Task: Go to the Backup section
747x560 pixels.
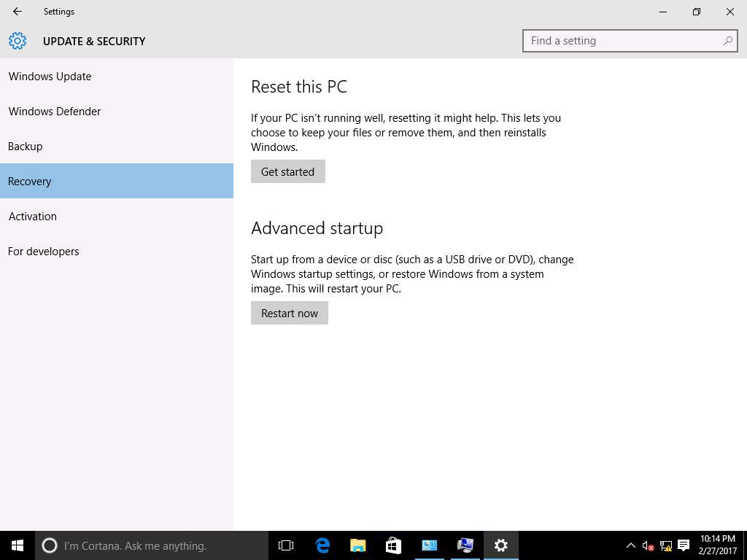Action: [117, 146]
